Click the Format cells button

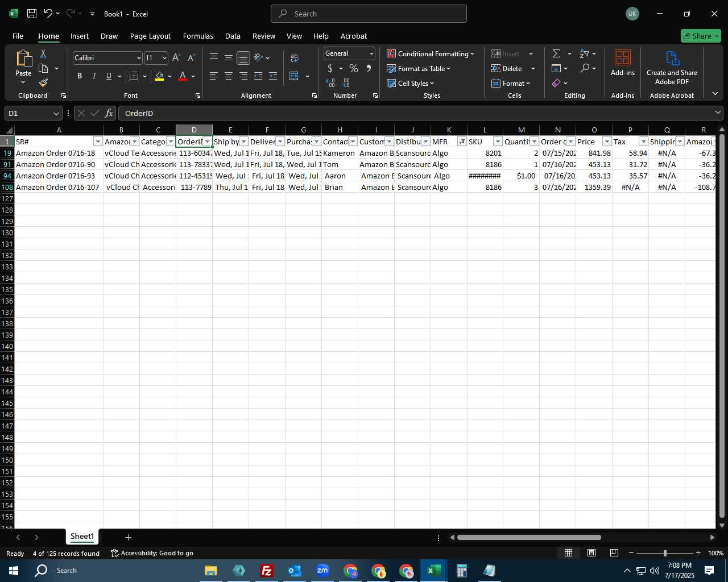(510, 83)
